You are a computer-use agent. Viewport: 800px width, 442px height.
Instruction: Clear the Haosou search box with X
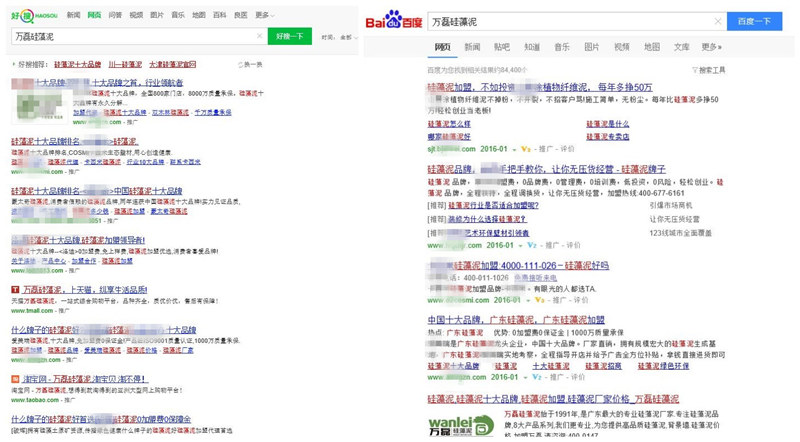click(260, 37)
